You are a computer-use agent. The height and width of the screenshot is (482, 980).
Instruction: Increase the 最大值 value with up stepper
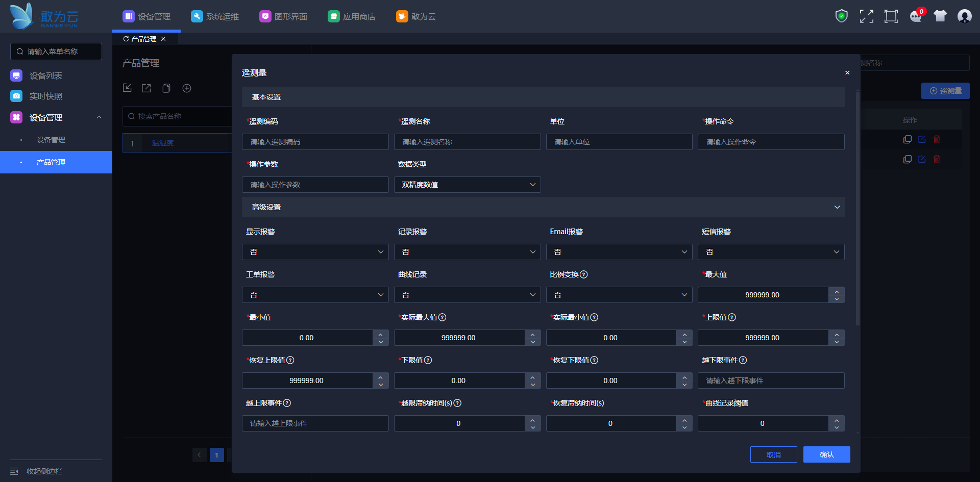pyautogui.click(x=837, y=291)
